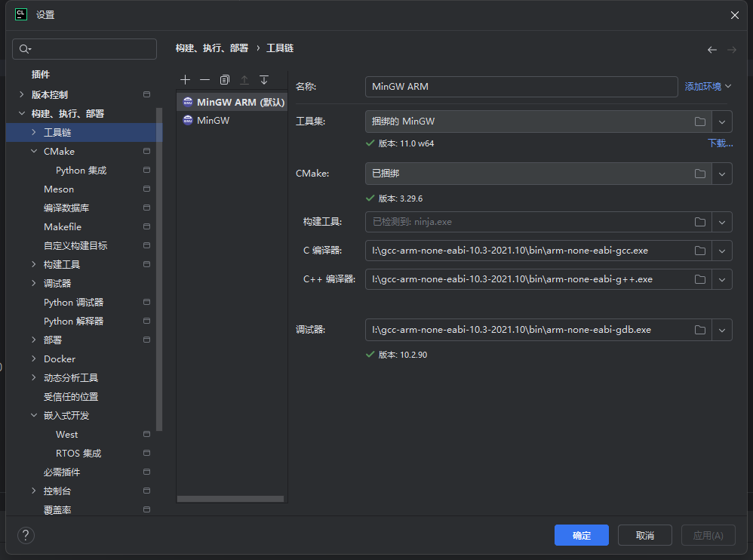Screen dimensions: 753x560
Task: Click project-level marker beside Makefile
Action: pos(147,226)
